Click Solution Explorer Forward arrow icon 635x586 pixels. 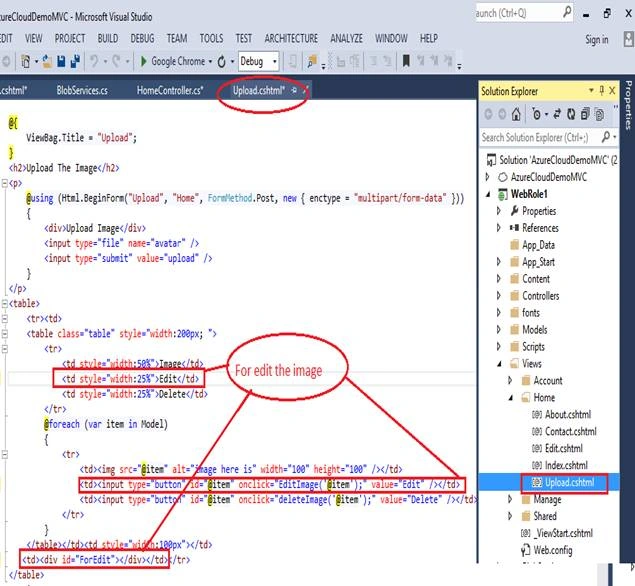pos(502,114)
